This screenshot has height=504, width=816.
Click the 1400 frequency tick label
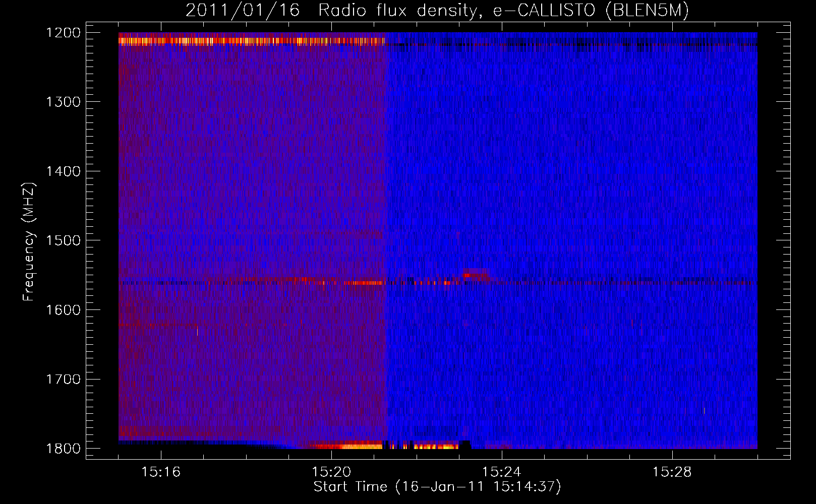coord(64,171)
